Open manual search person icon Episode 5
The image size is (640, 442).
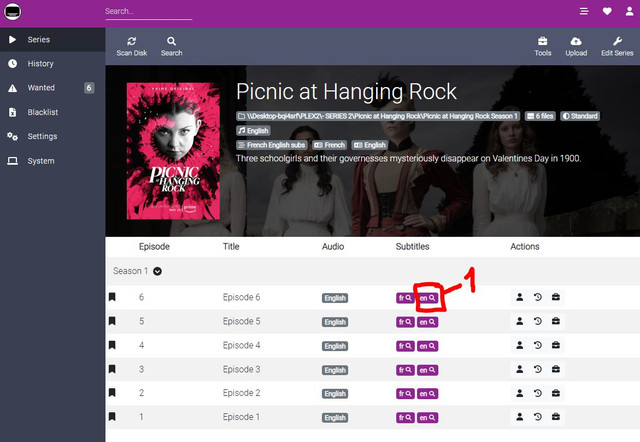click(x=520, y=321)
